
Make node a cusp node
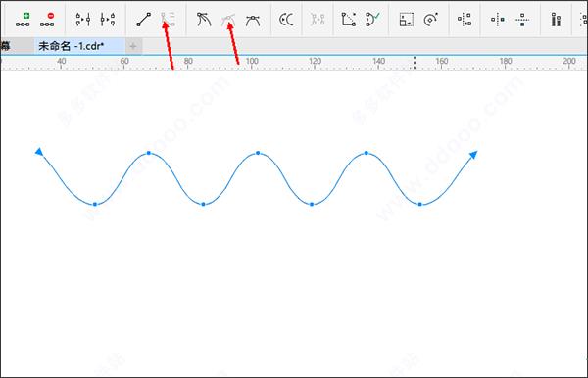click(204, 20)
